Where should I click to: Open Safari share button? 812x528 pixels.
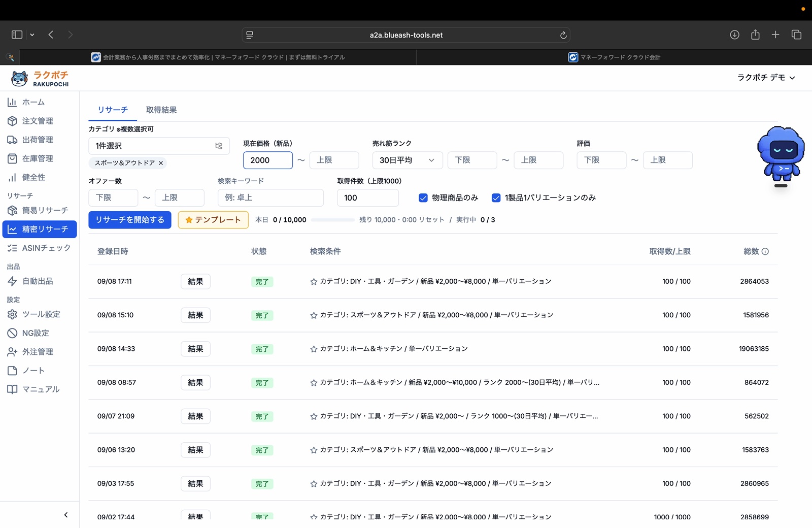[755, 35]
